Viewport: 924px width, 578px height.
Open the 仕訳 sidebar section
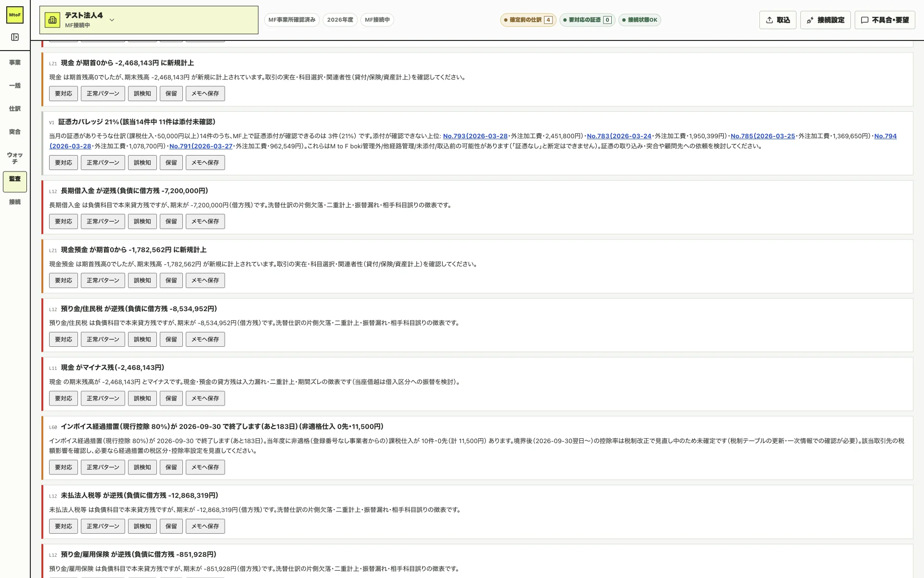coord(15,108)
